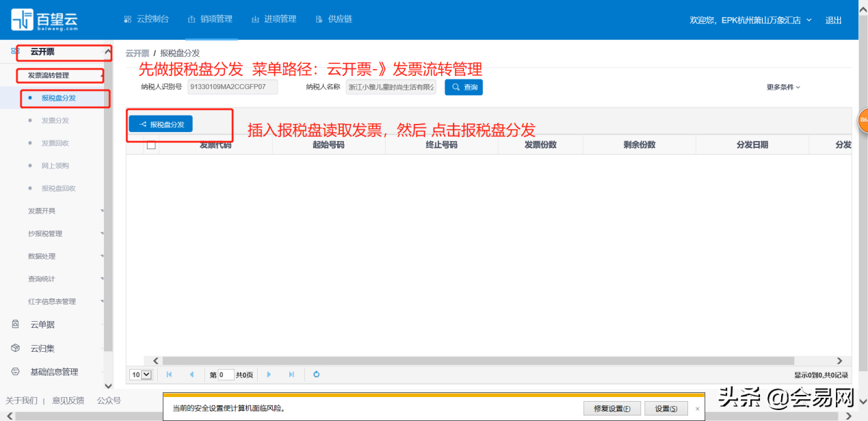Screen dimensions: 868x421
Task: Click the 意见反馈 footer link
Action: click(68, 400)
